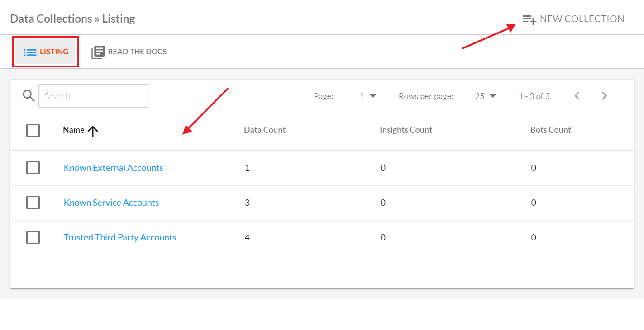644x330 pixels.
Task: Open the Page number dropdown
Action: [x=368, y=96]
